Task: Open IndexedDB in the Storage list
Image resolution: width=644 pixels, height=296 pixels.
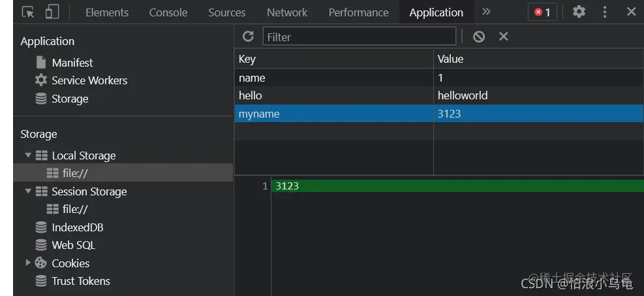Action: 77,227
